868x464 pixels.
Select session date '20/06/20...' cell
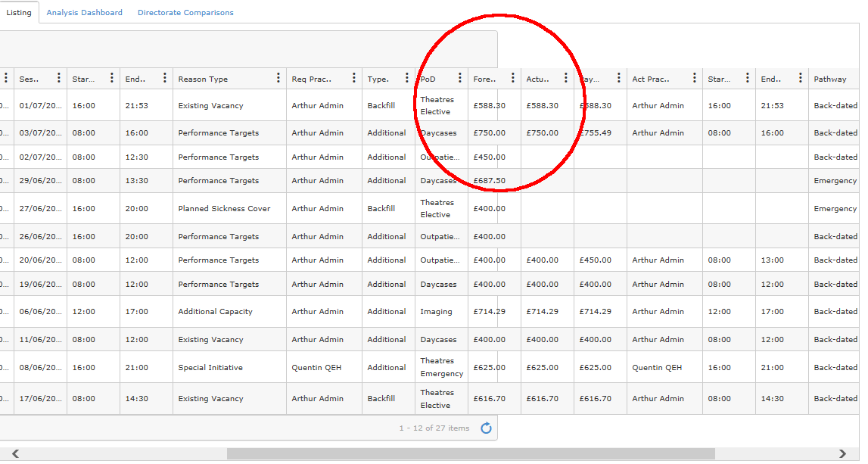(x=40, y=260)
